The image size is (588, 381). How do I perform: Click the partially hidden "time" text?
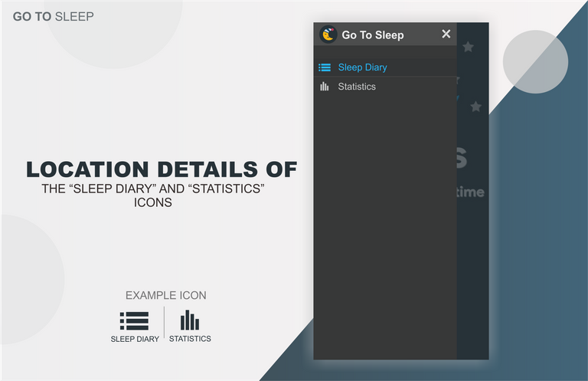[x=471, y=192]
